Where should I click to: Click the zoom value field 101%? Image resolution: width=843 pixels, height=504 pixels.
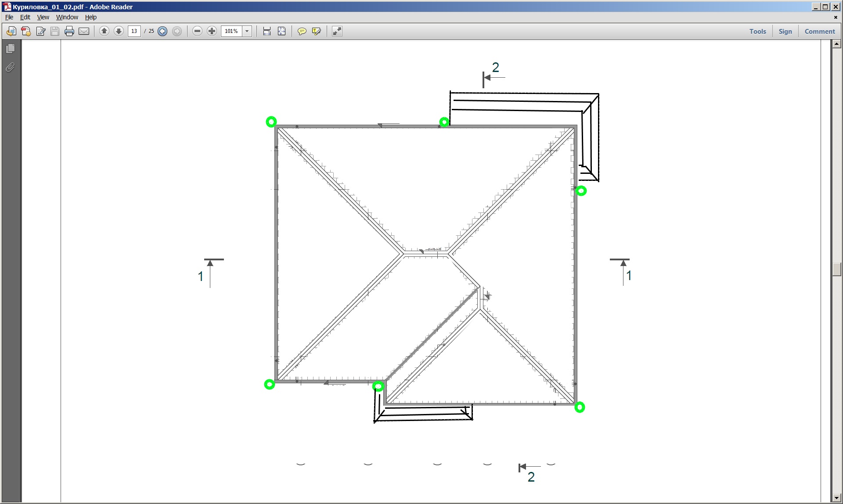click(x=232, y=31)
